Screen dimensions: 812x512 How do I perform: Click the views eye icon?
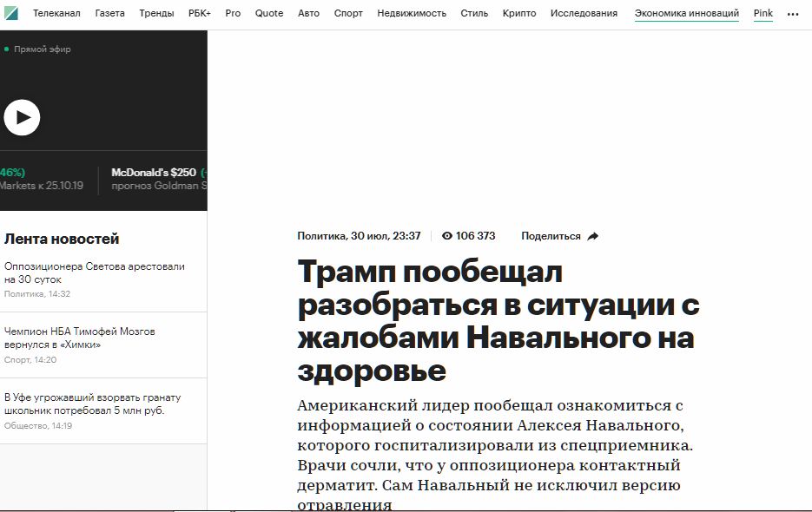[x=447, y=236]
